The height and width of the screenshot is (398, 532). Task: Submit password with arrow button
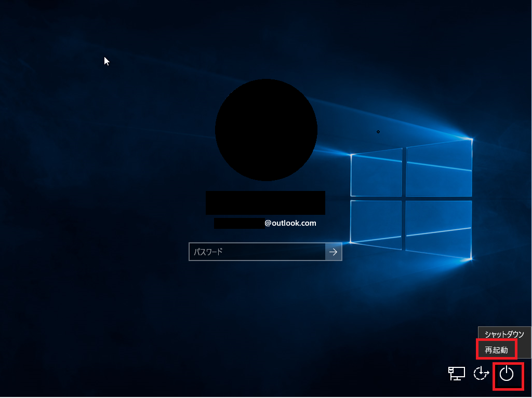click(x=333, y=252)
